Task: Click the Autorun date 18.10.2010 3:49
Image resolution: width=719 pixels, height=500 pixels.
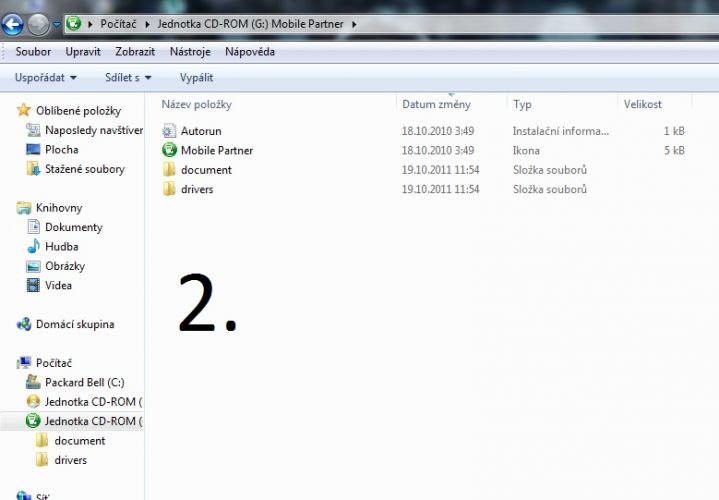Action: [x=438, y=131]
